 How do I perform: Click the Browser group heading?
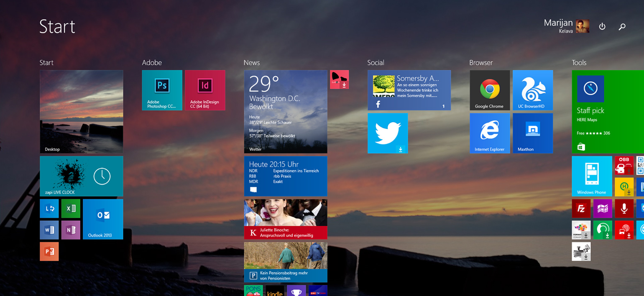481,63
